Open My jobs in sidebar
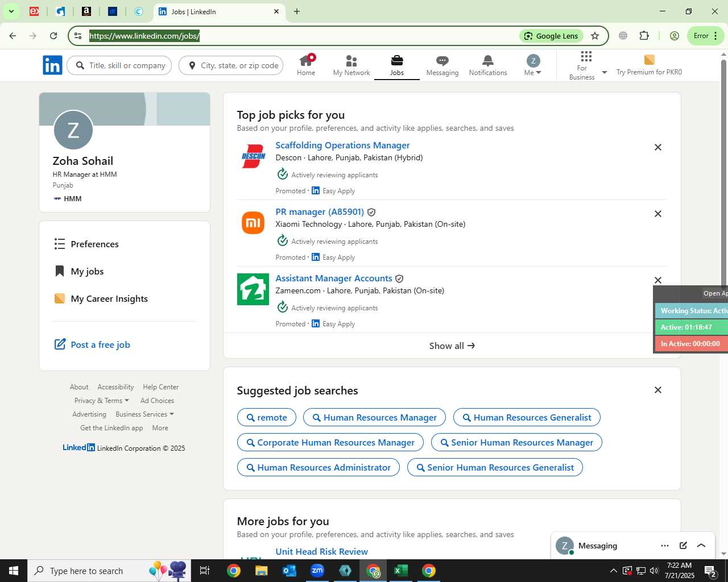 (79, 271)
